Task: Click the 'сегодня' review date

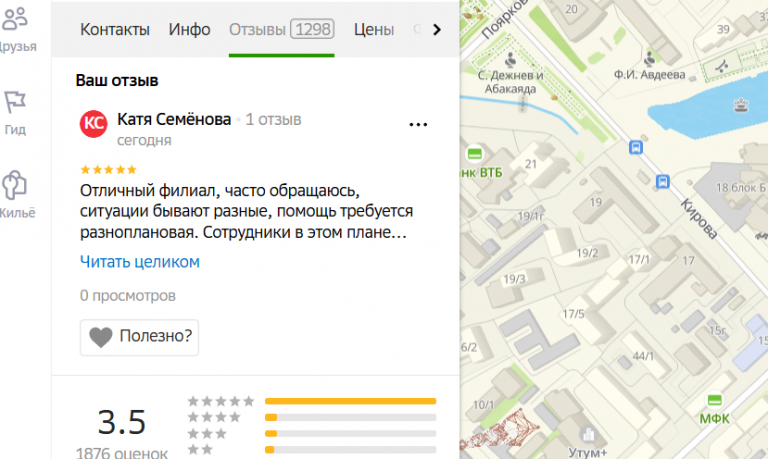Action: [144, 141]
